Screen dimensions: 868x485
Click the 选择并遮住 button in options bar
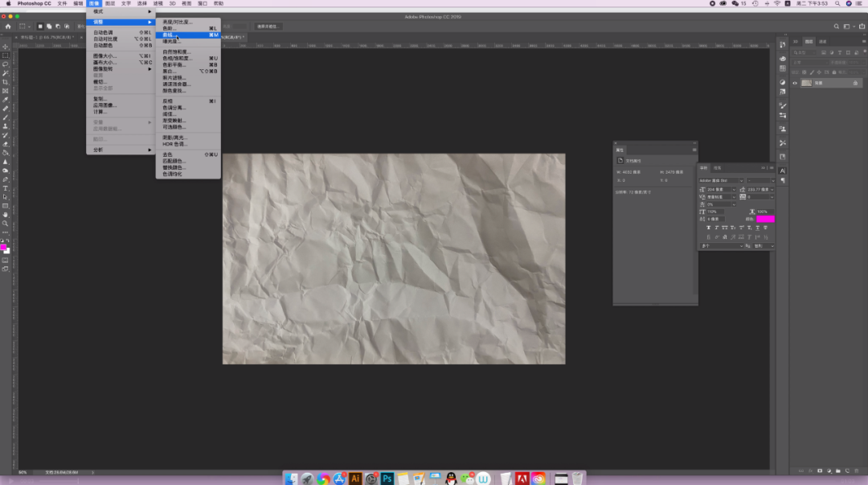click(x=268, y=27)
